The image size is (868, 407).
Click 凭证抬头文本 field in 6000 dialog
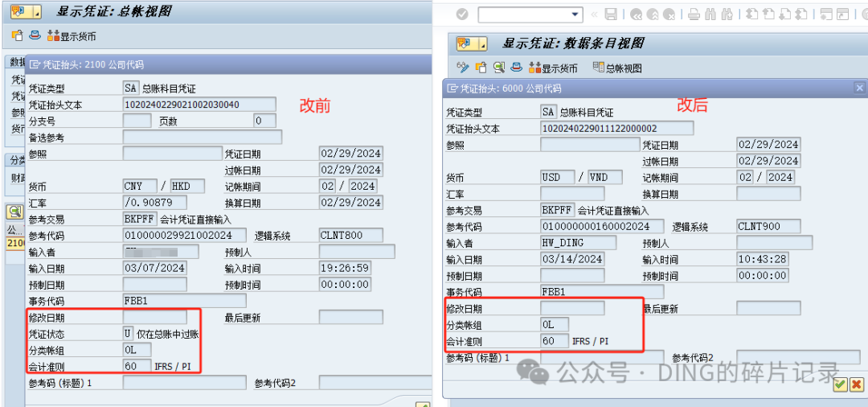click(x=617, y=129)
